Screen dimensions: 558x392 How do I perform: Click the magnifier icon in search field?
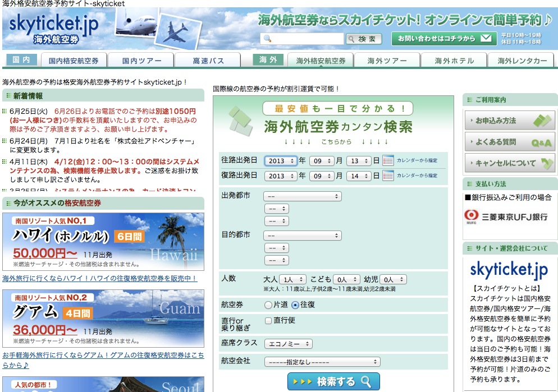pyautogui.click(x=268, y=38)
